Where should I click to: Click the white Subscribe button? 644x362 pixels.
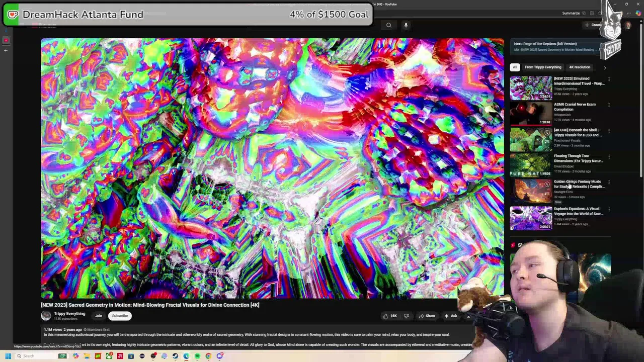120,316
